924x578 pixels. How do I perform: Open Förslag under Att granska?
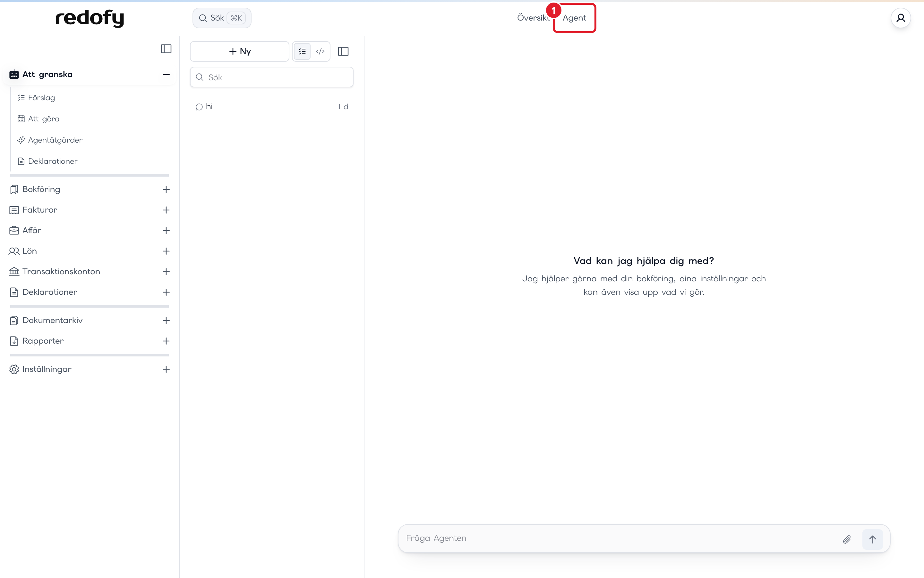pos(42,98)
